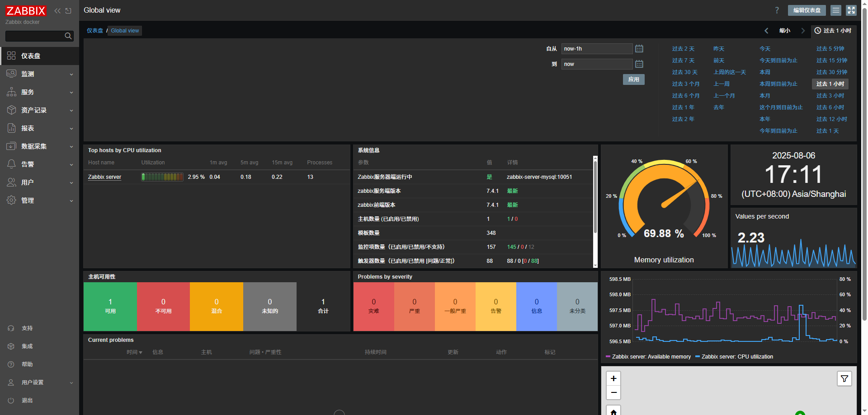The width and height of the screenshot is (868, 415).
Task: Select the 昨天 time range
Action: (719, 49)
